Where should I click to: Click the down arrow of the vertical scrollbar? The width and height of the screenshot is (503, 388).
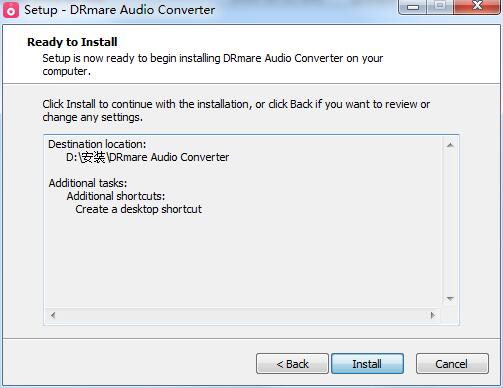450,299
